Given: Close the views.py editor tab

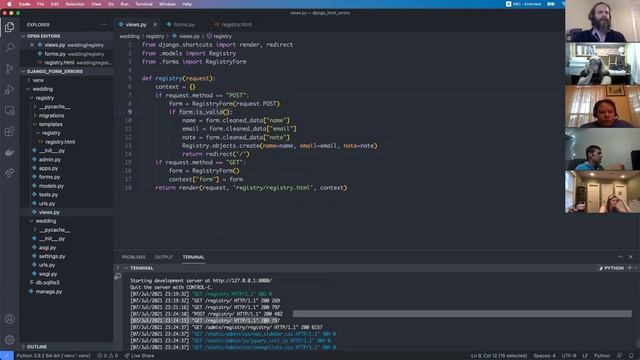Looking at the screenshot, I should click(155, 24).
